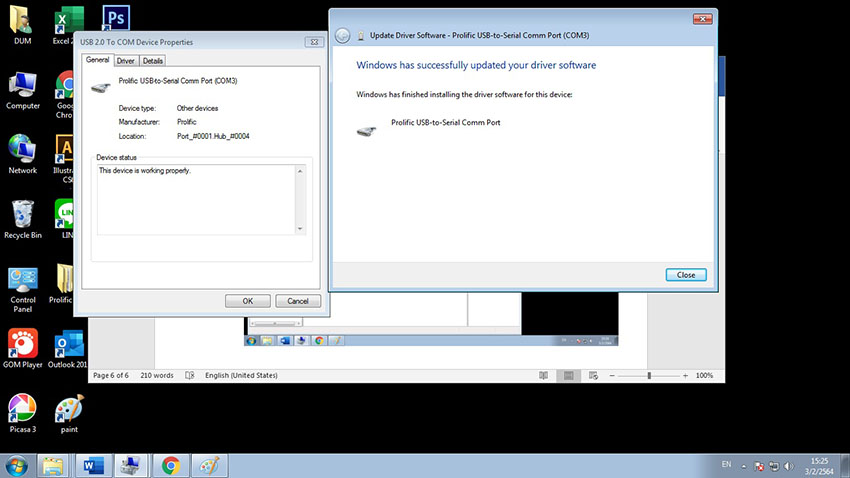Click Cancel in Device Properties dialog
Viewport: 850px width, 478px height.
(298, 301)
